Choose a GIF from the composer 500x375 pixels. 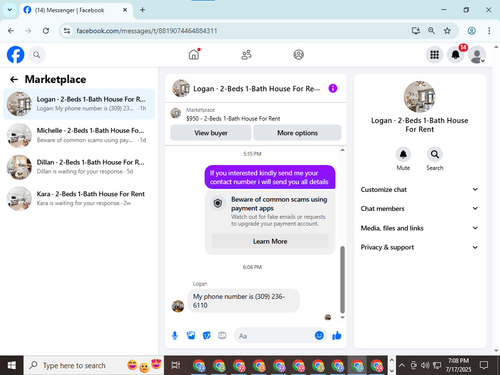point(222,335)
